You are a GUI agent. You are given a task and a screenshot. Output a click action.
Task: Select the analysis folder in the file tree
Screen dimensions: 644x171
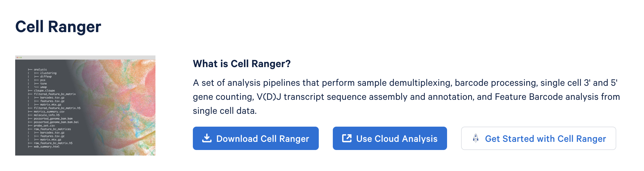coord(40,70)
